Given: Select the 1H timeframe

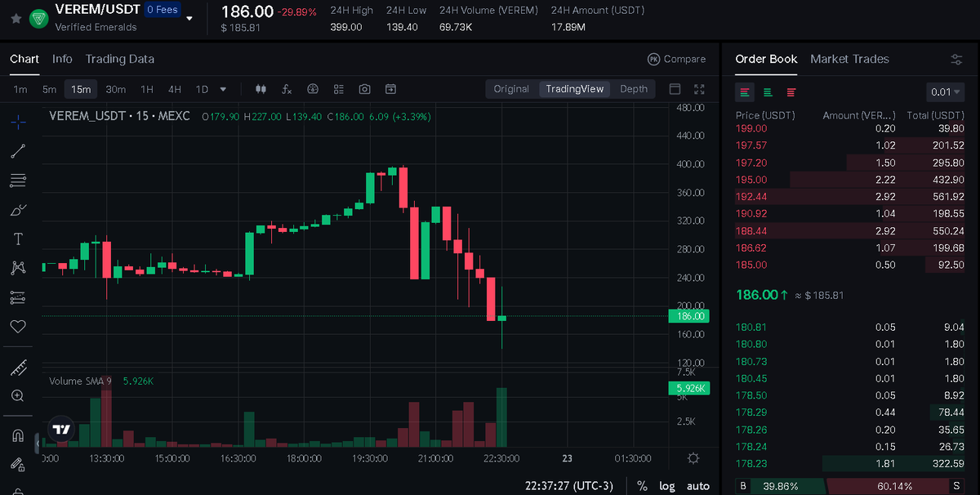Looking at the screenshot, I should point(147,89).
